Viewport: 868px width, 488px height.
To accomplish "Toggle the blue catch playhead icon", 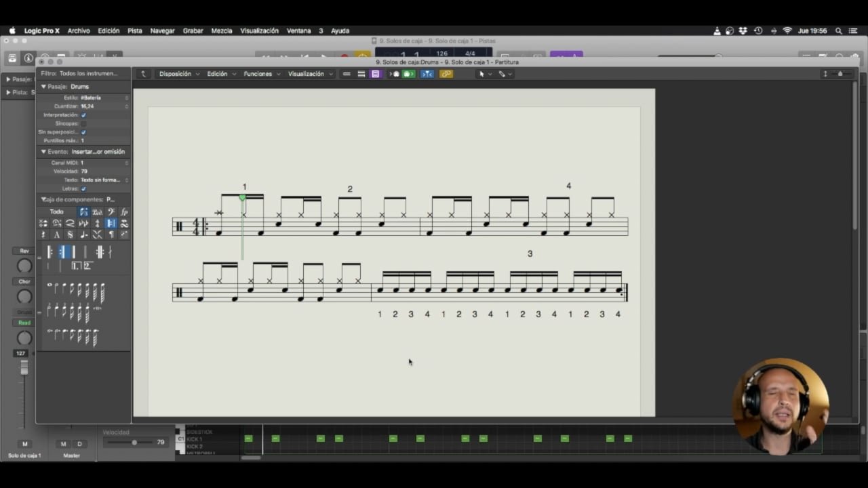I will tap(427, 74).
